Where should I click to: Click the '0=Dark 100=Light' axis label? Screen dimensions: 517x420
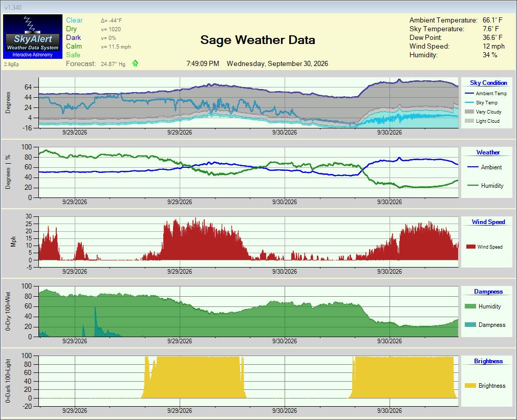8,381
